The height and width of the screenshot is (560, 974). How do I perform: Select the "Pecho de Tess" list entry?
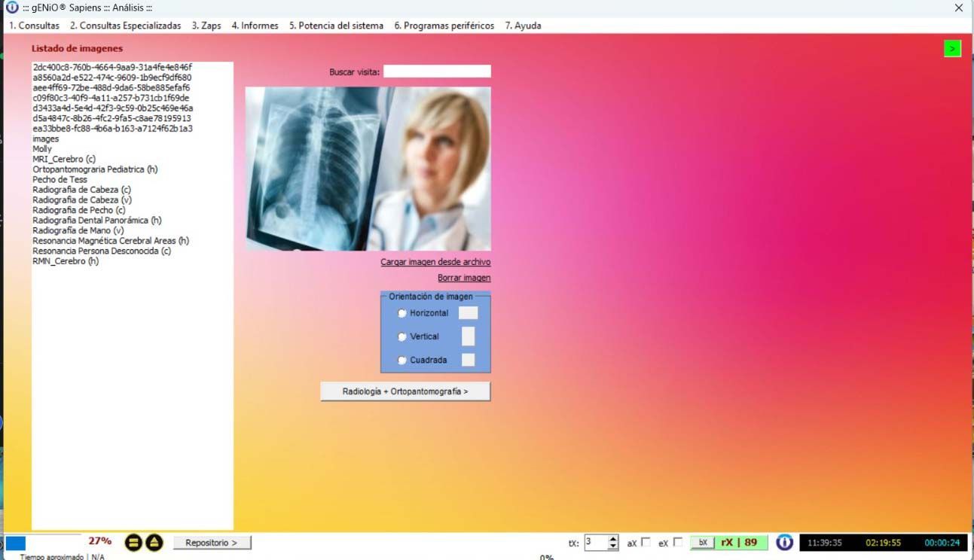click(x=60, y=180)
